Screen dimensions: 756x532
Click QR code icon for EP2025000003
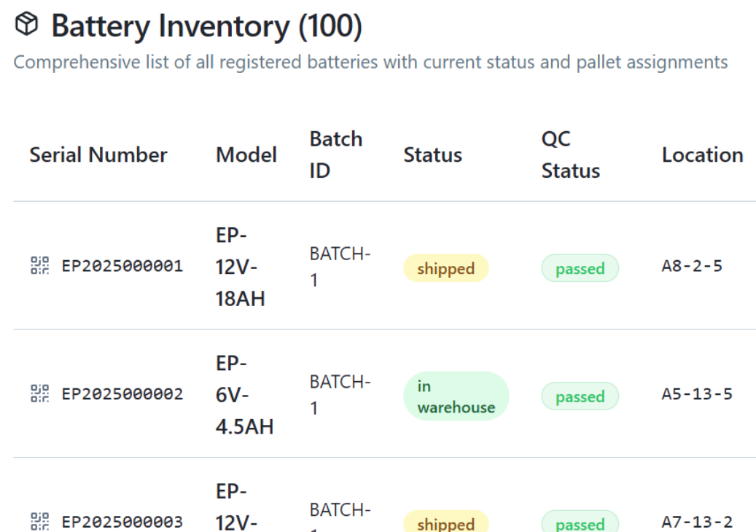pyautogui.click(x=39, y=521)
